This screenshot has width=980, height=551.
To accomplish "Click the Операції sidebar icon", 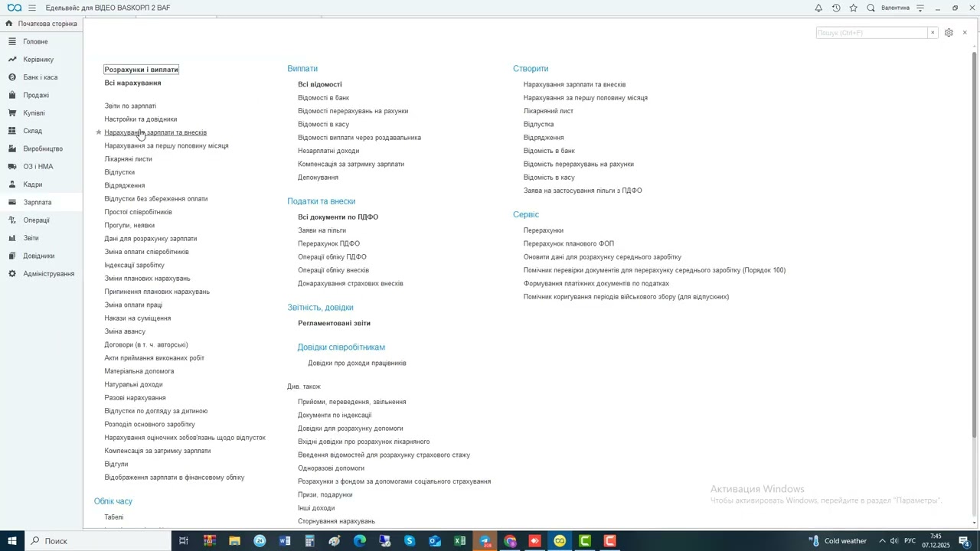I will coord(12,220).
